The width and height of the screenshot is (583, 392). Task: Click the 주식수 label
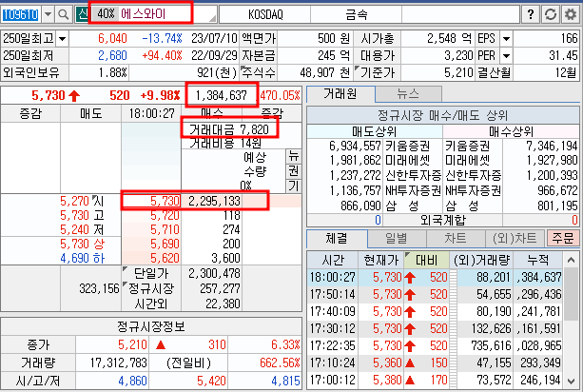tap(259, 72)
